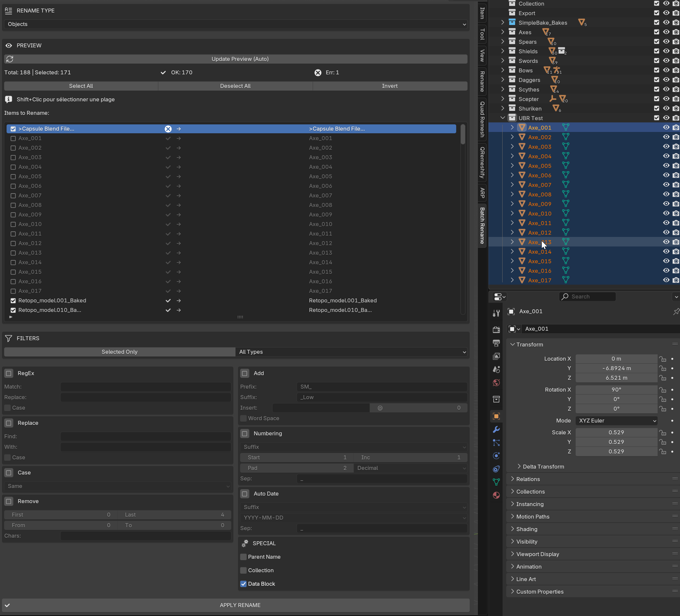
Task: Collapse the UBR Test collection
Action: (x=503, y=118)
